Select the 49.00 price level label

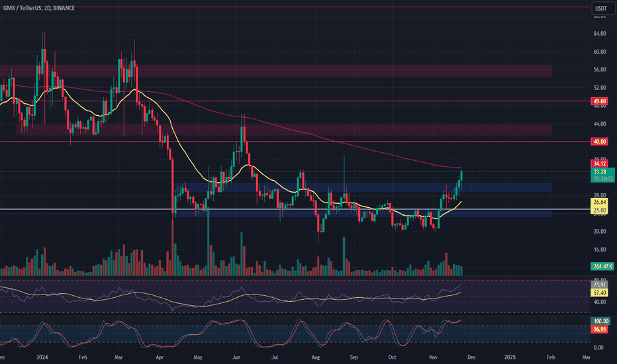pos(599,101)
